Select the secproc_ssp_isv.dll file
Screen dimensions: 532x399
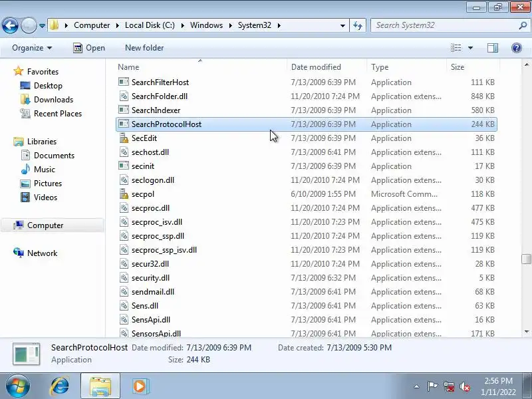(x=164, y=250)
